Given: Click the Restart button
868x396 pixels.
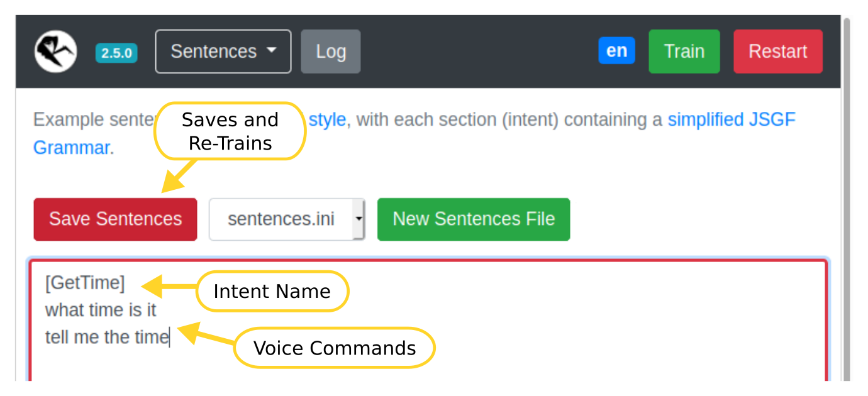Looking at the screenshot, I should pos(778,52).
